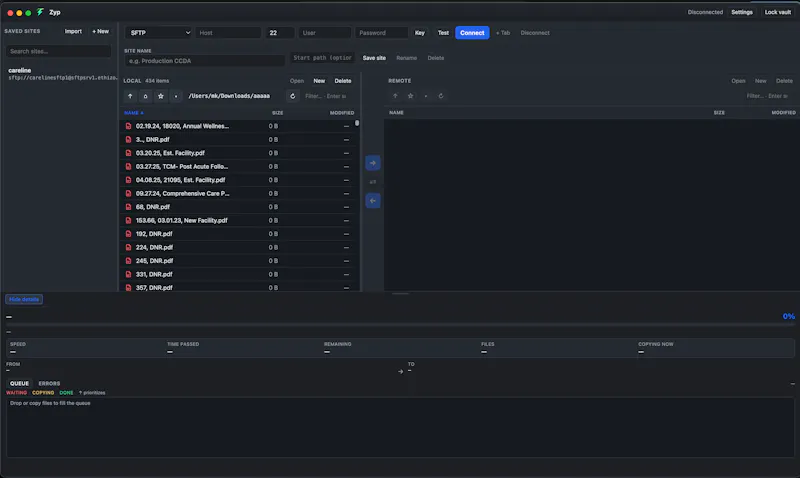Click New in the Remote panel
Image resolution: width=800 pixels, height=478 pixels.
point(761,81)
